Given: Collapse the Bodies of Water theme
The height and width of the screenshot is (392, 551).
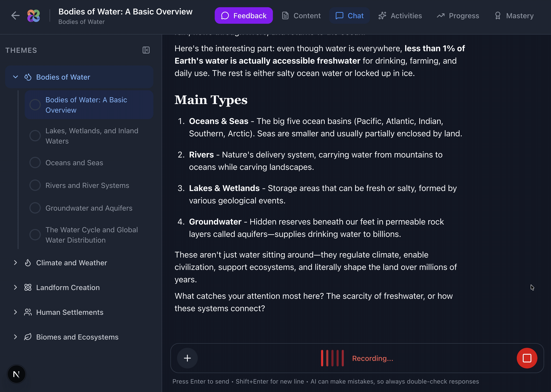Looking at the screenshot, I should [15, 77].
